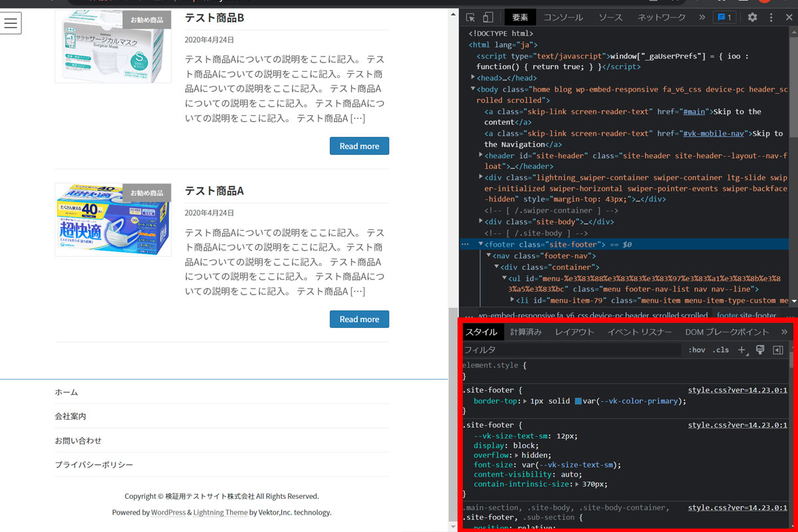
Task: Open the DevTools settings gear
Action: 752,17
